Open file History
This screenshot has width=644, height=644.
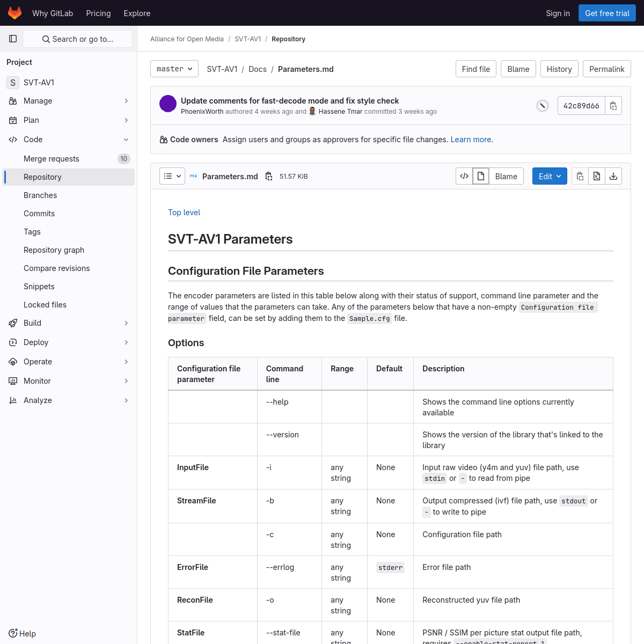(x=559, y=69)
